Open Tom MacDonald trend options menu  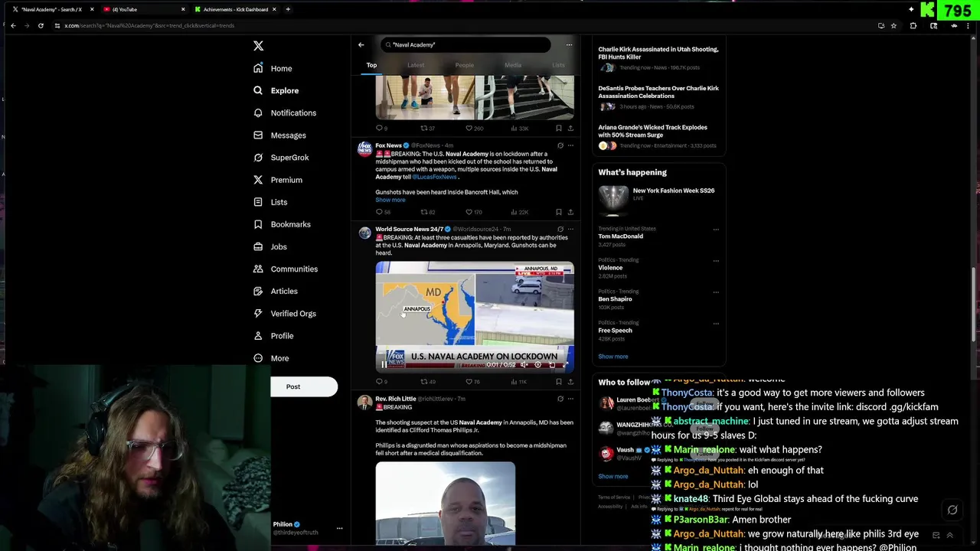point(716,229)
